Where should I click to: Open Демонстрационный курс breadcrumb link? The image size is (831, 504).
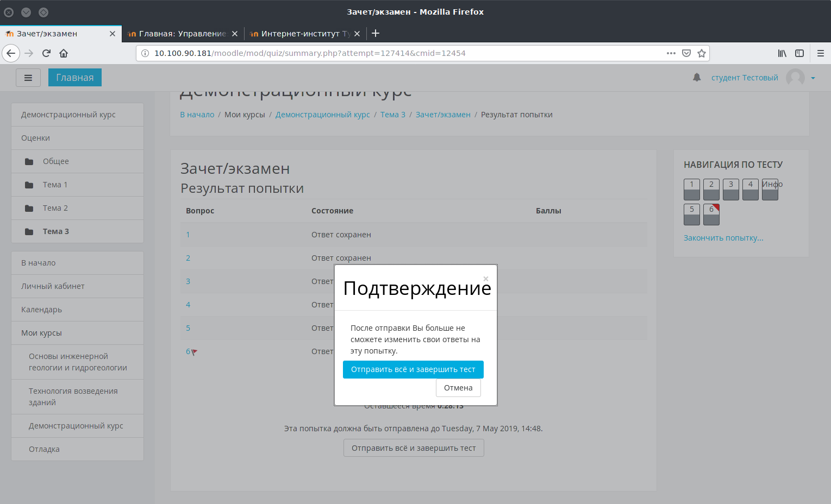click(323, 115)
